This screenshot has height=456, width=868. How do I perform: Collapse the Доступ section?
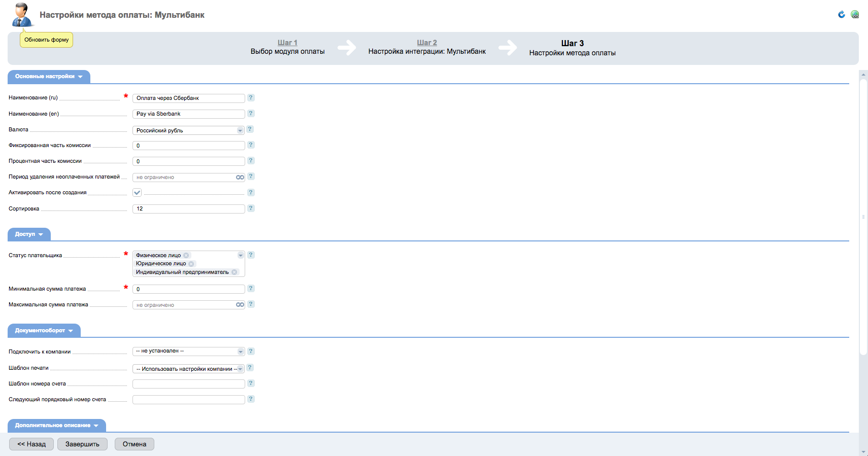29,234
